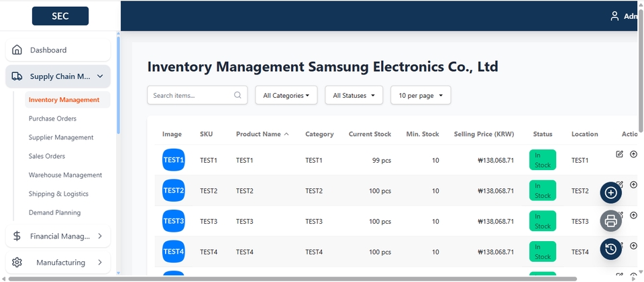Open the All Statuses filter dropdown
The height and width of the screenshot is (282, 644).
tap(354, 95)
